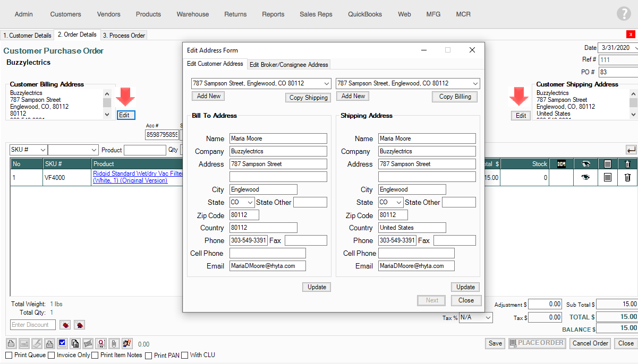Click the paperclip attachment icon
This screenshot has width=638, height=364.
tap(114, 343)
